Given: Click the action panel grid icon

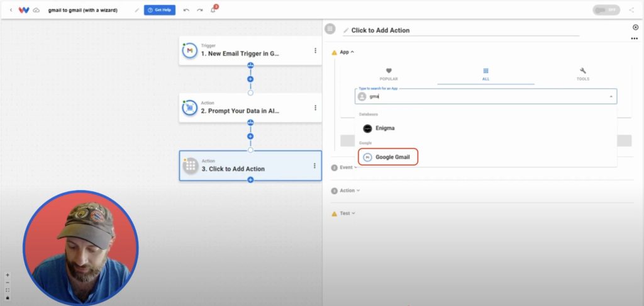Looking at the screenshot, I should [330, 29].
